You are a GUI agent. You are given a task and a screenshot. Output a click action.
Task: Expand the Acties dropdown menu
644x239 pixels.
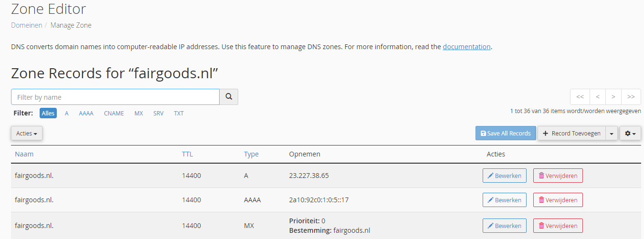click(27, 134)
